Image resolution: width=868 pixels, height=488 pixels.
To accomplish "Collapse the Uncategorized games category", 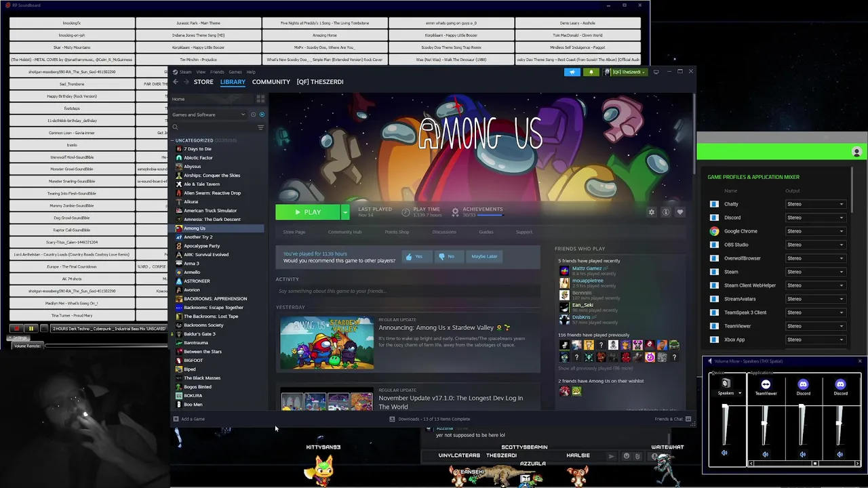I will tap(172, 140).
